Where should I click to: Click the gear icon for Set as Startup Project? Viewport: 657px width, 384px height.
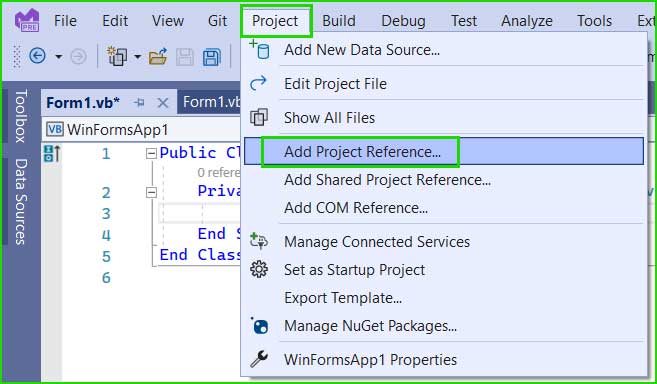click(259, 270)
